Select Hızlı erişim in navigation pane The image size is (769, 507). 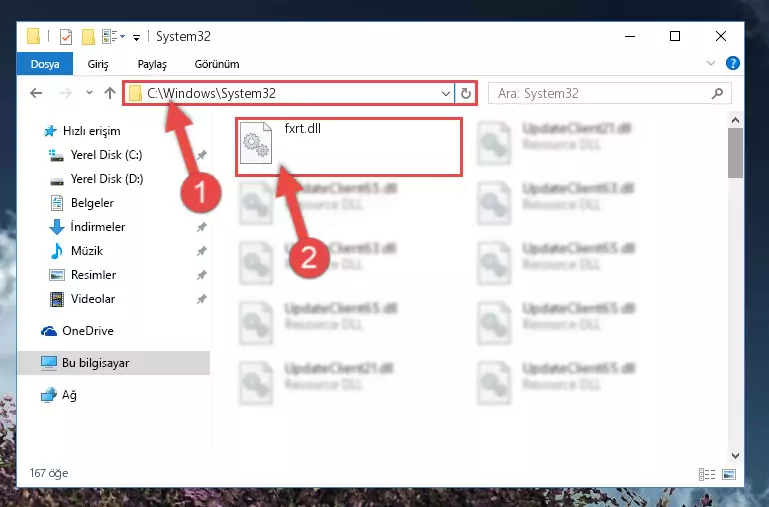[x=91, y=131]
